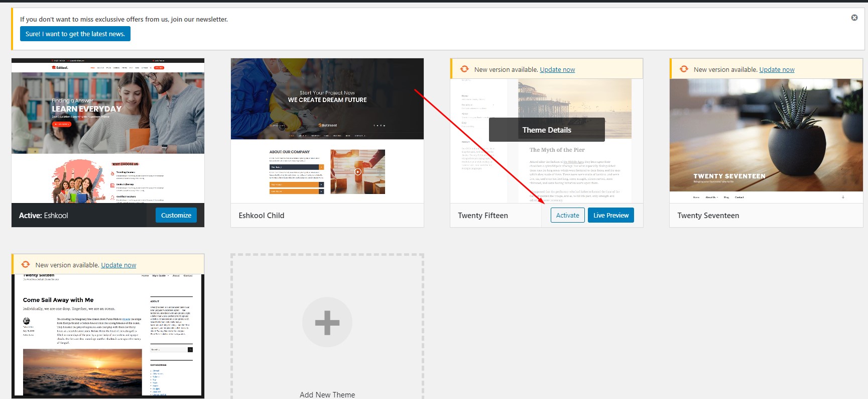Click the Add New Theme label
Image resolution: width=868 pixels, height=399 pixels.
point(327,395)
